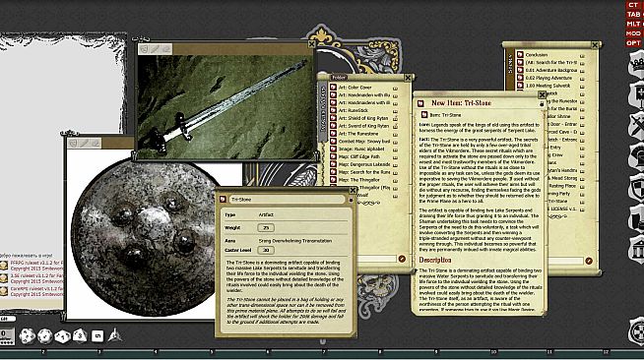Click PFRPG ruleset line in chat
Viewport: 644px width, 360px height.
coord(37,263)
